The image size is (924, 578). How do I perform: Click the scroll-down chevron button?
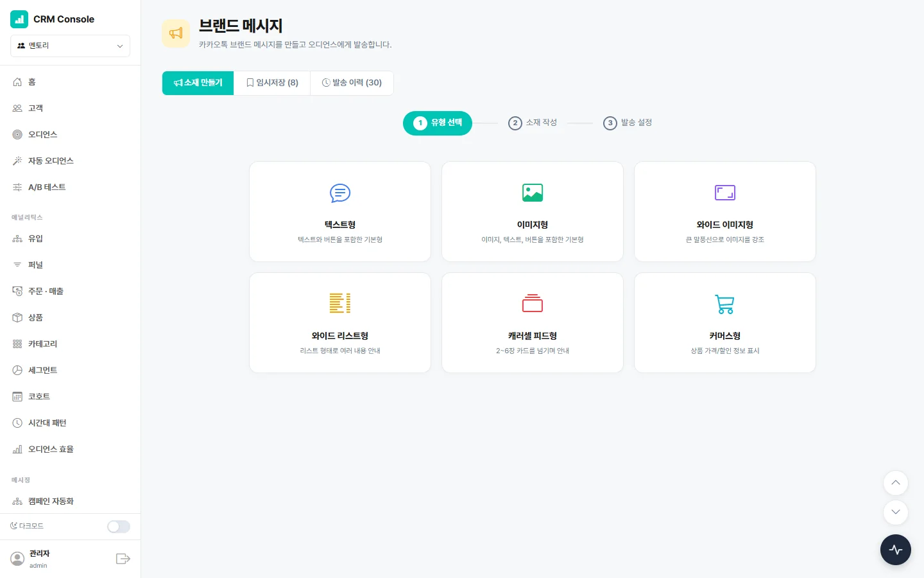click(x=896, y=512)
